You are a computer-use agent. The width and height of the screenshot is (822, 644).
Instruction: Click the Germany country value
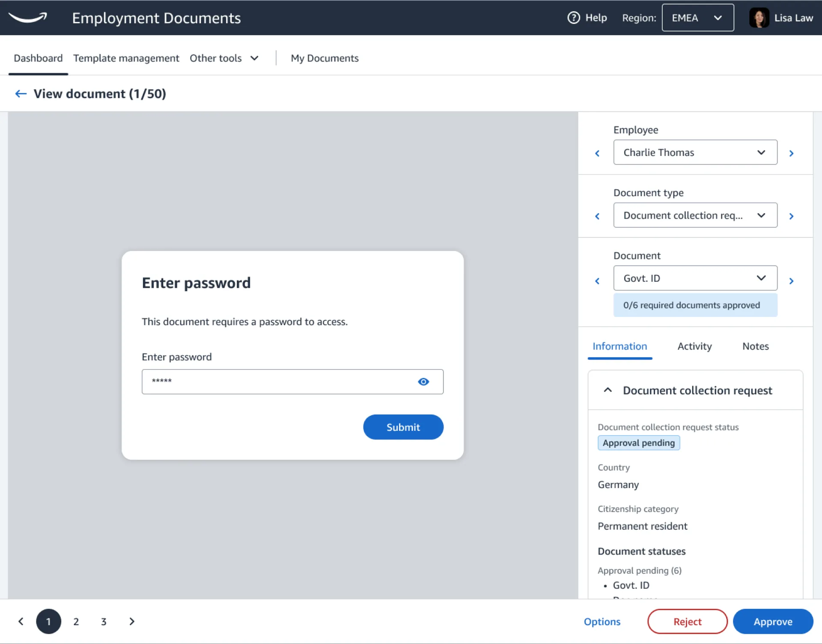pyautogui.click(x=618, y=484)
